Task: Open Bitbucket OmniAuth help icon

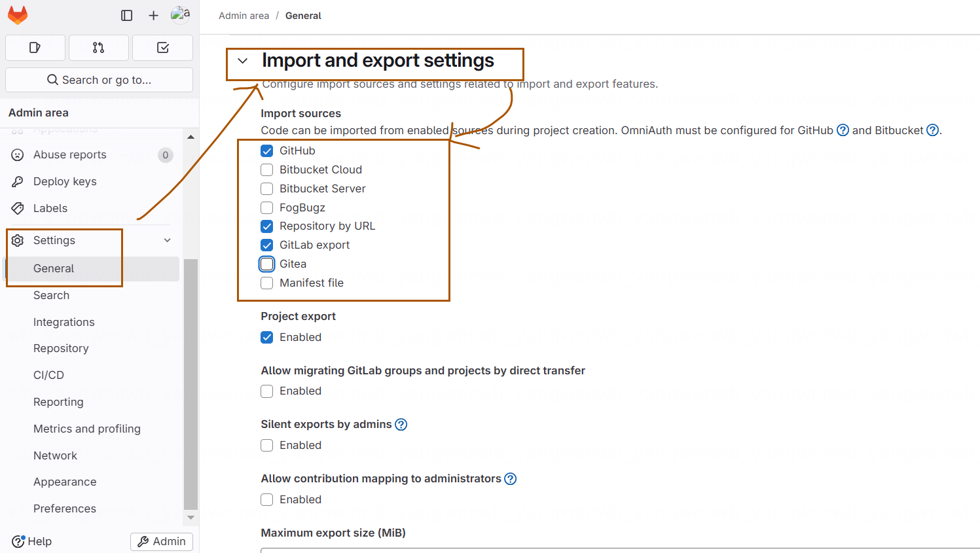Action: coord(933,130)
